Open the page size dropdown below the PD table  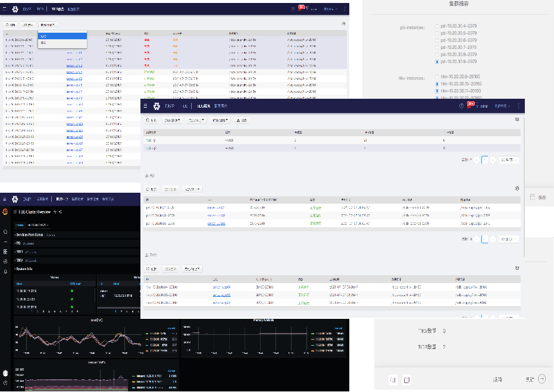click(x=509, y=239)
